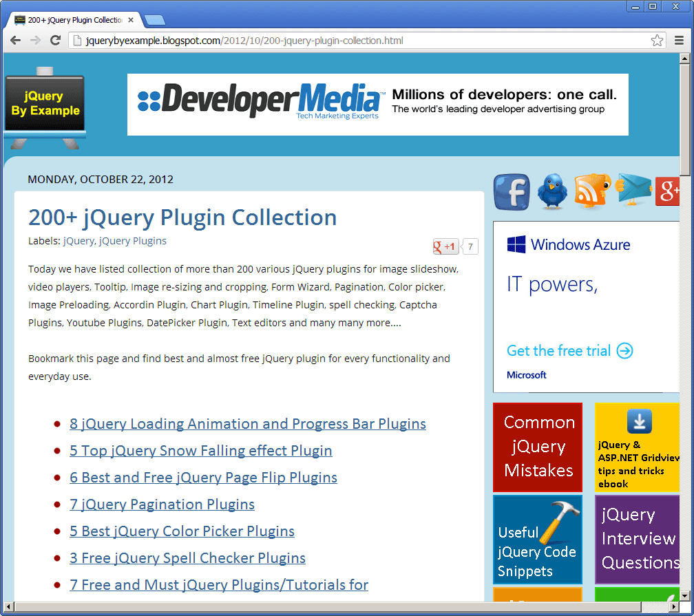
Task: Click the page icon in address bar
Action: (77, 41)
